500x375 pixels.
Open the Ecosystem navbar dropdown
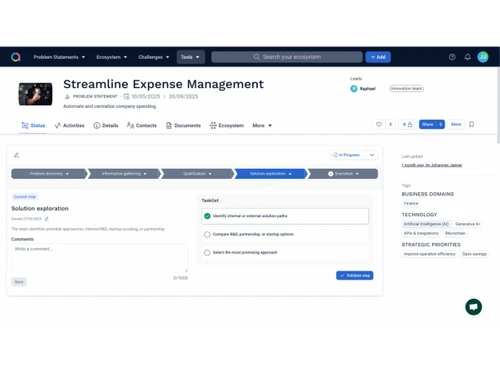(x=111, y=57)
